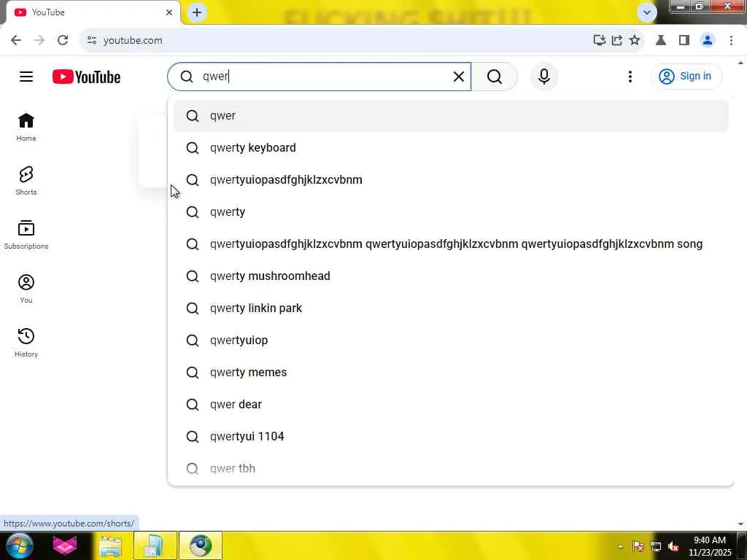Image resolution: width=747 pixels, height=560 pixels.
Task: Select suggestion "qwerty"
Action: coord(451,212)
